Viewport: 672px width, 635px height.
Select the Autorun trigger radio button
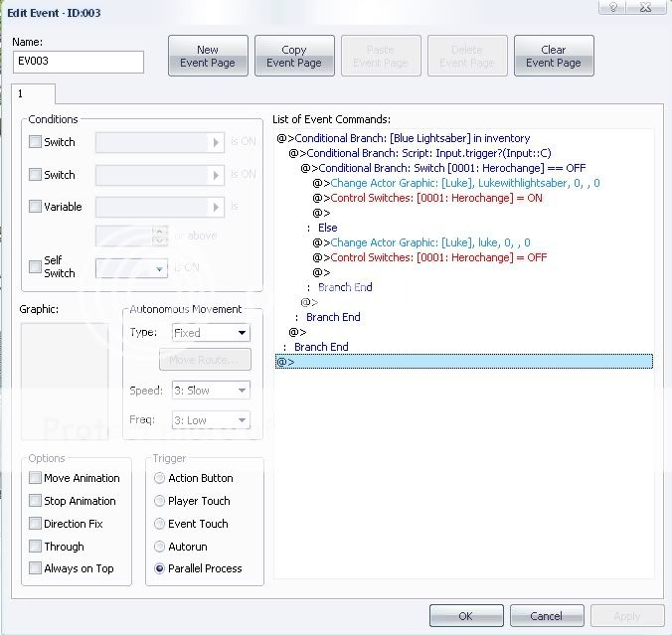[159, 546]
